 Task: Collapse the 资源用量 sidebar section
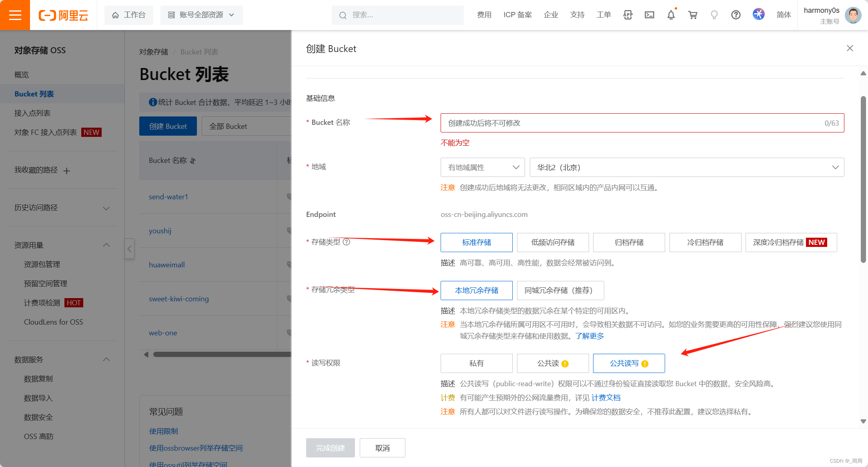[106, 245]
